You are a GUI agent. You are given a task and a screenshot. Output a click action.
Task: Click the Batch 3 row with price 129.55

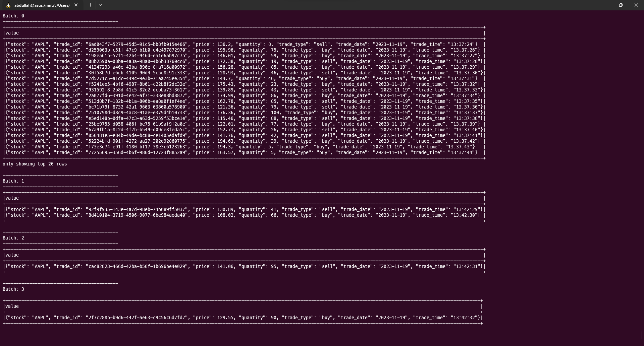tap(243, 318)
